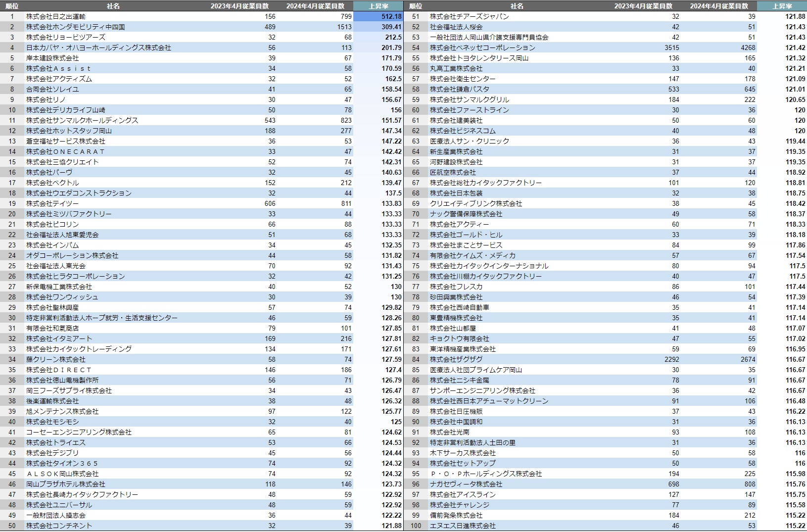Select 株式会社タイオン３６５
This screenshot has width=807, height=532.
[x=62, y=463]
